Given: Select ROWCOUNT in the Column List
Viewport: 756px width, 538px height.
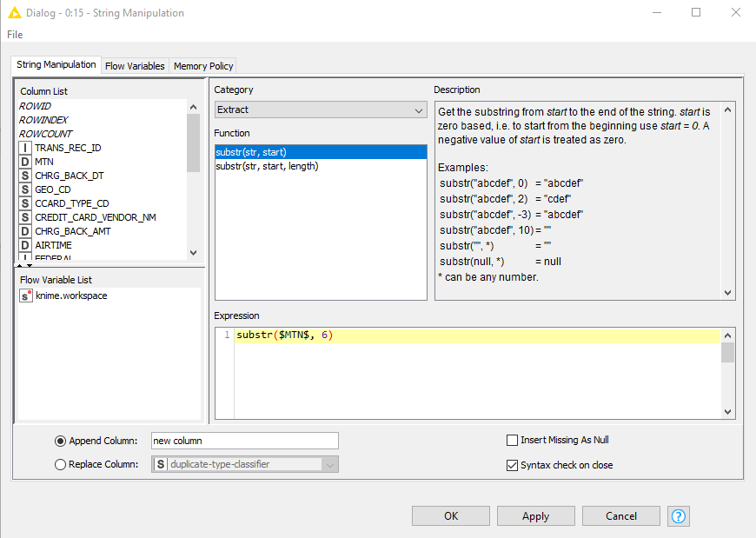Looking at the screenshot, I should pyautogui.click(x=46, y=134).
